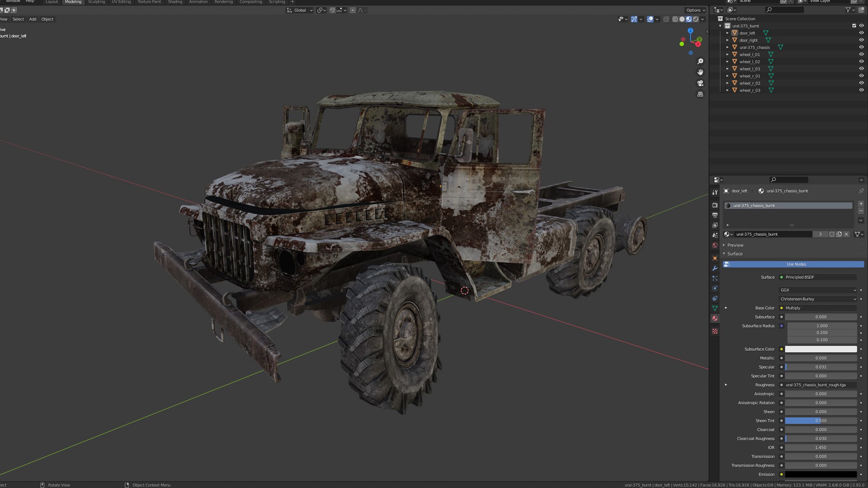This screenshot has height=488, width=868.
Task: Toggle the camera view icon
Action: (x=700, y=83)
